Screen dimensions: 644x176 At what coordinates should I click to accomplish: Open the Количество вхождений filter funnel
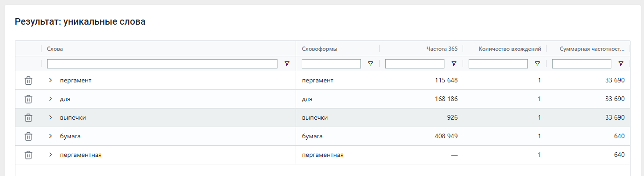tap(537, 64)
